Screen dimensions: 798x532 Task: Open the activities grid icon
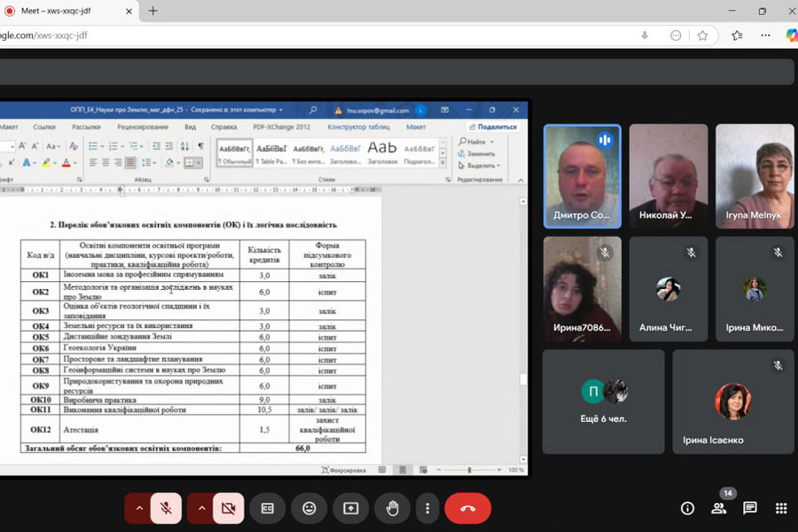click(x=781, y=508)
